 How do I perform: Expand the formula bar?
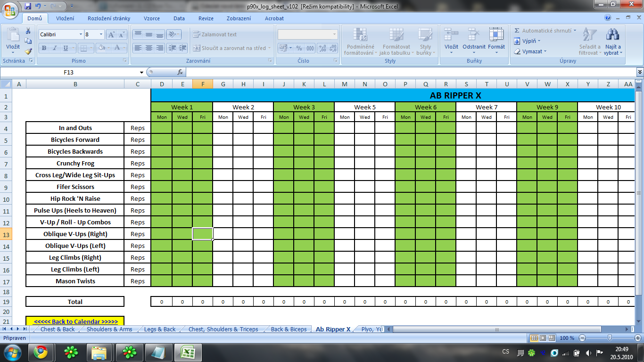click(640, 72)
